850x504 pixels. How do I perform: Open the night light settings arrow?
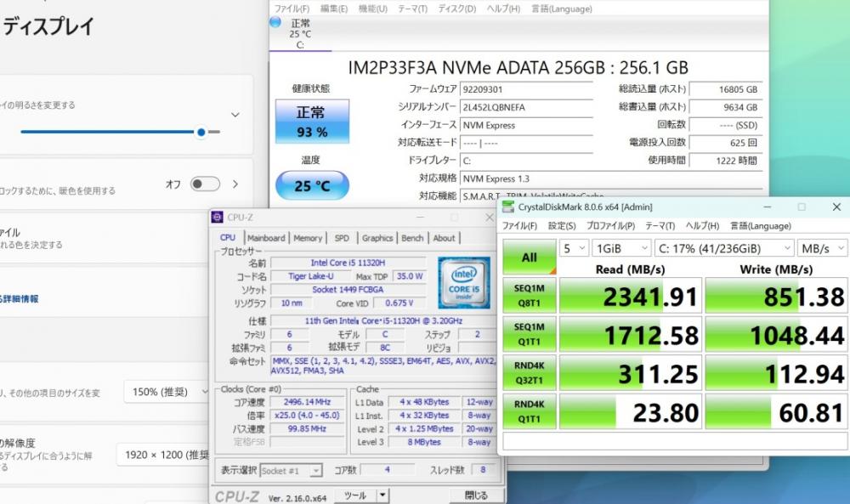point(235,184)
